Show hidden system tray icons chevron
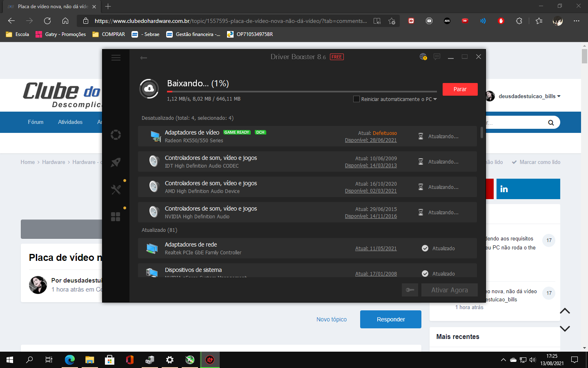The width and height of the screenshot is (588, 368). (x=503, y=360)
